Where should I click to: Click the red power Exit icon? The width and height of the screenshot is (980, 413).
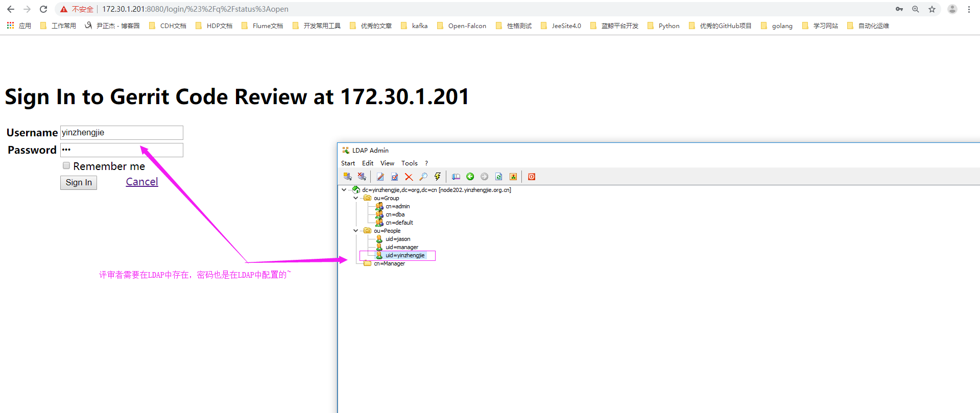[x=532, y=177]
